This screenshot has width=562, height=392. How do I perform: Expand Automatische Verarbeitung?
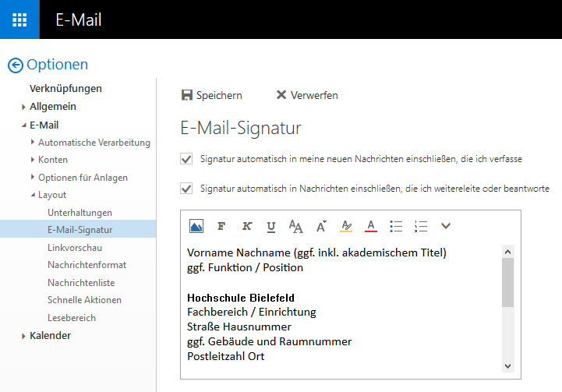33,142
